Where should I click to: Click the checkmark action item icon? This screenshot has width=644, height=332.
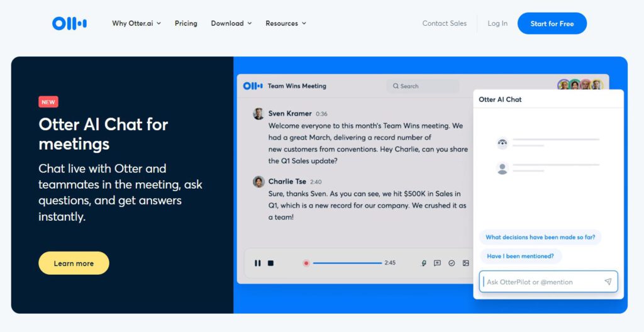coord(452,263)
